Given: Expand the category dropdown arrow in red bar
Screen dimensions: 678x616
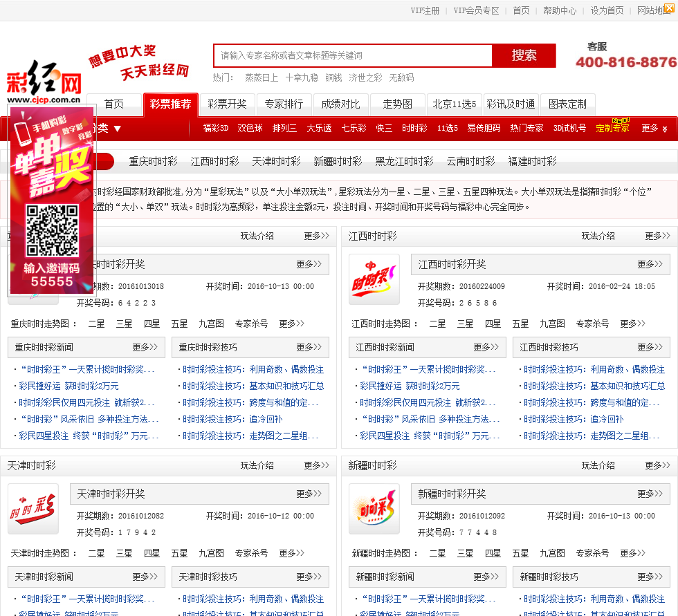Looking at the screenshot, I should click(117, 129).
